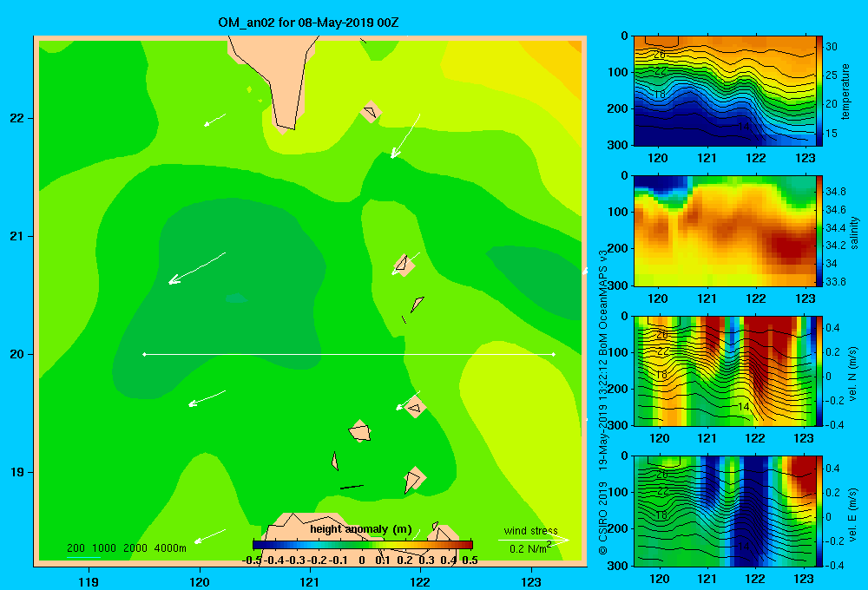The image size is (868, 590).
Task: Click longitude label 123 below the main map
Action: pyautogui.click(x=531, y=581)
